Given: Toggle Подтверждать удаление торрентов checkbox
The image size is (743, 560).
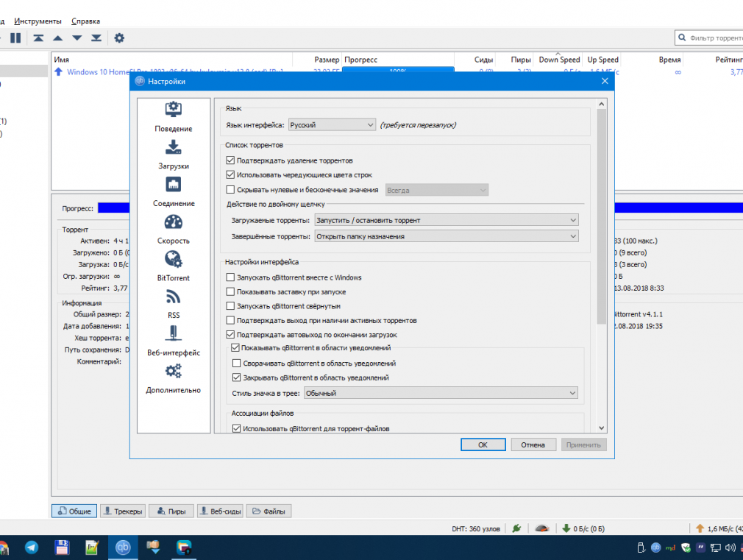Looking at the screenshot, I should (230, 160).
